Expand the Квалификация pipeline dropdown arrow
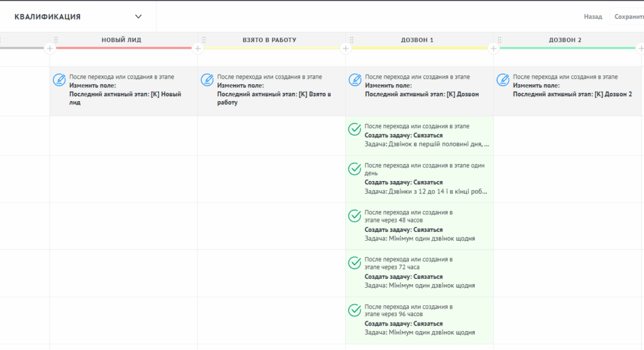Image resolution: width=644 pixels, height=350 pixels. point(138,17)
